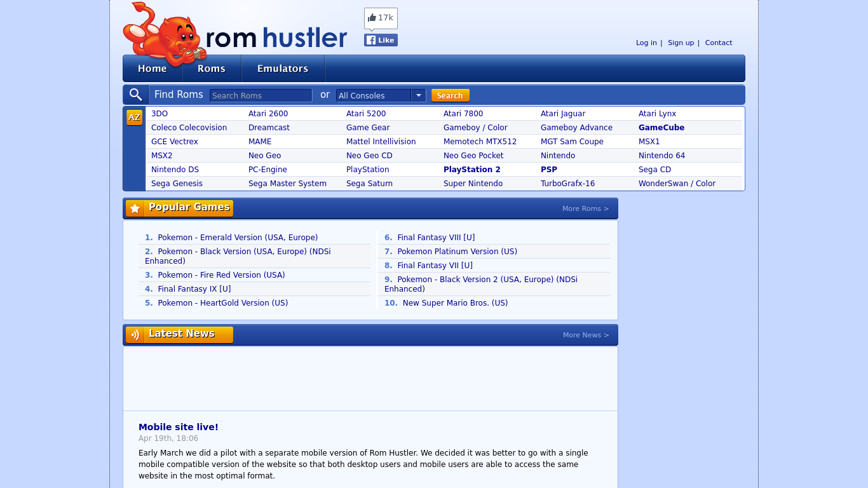Open Final Fantasy IX [U] game

point(194,289)
